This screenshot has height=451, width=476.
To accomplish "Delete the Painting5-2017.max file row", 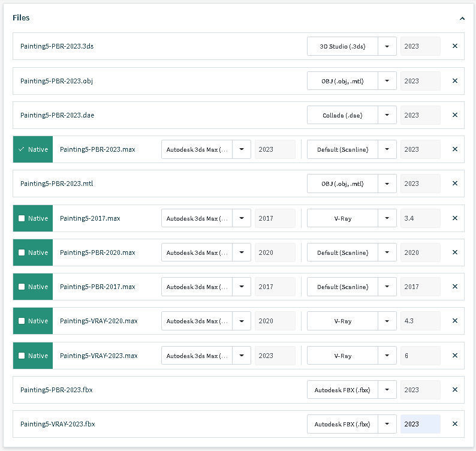I will pos(454,218).
